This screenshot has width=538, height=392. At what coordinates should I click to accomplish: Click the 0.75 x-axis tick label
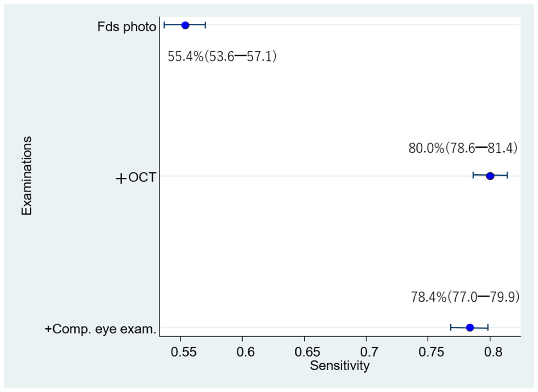click(431, 352)
